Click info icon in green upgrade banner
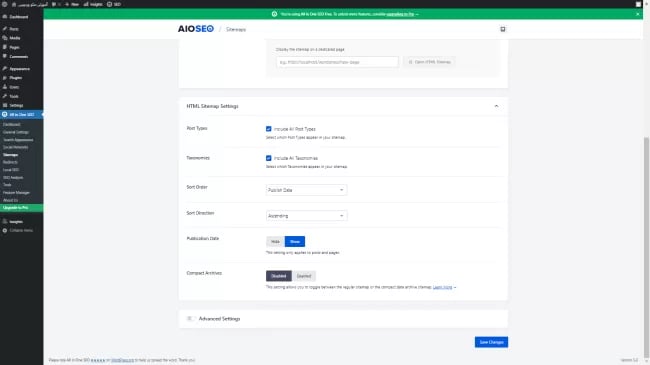 [274, 14]
